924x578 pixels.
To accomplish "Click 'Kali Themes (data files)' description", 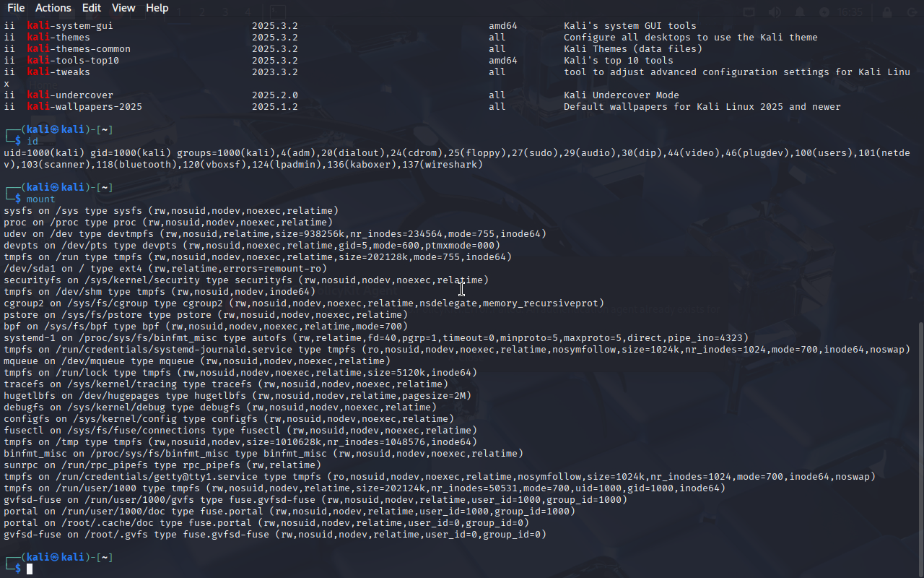I will pos(633,49).
